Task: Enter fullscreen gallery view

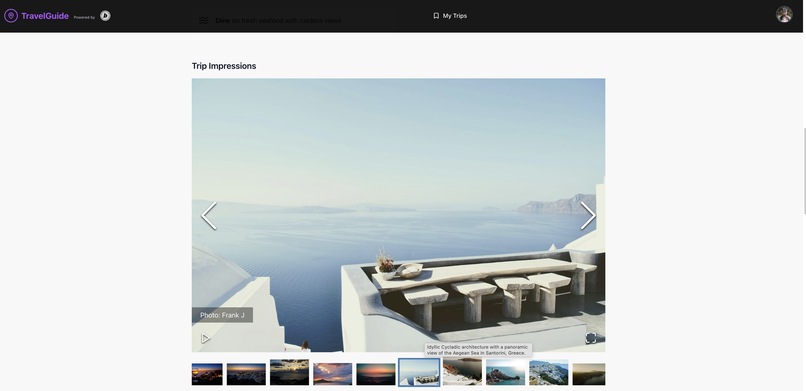Action: (x=591, y=338)
